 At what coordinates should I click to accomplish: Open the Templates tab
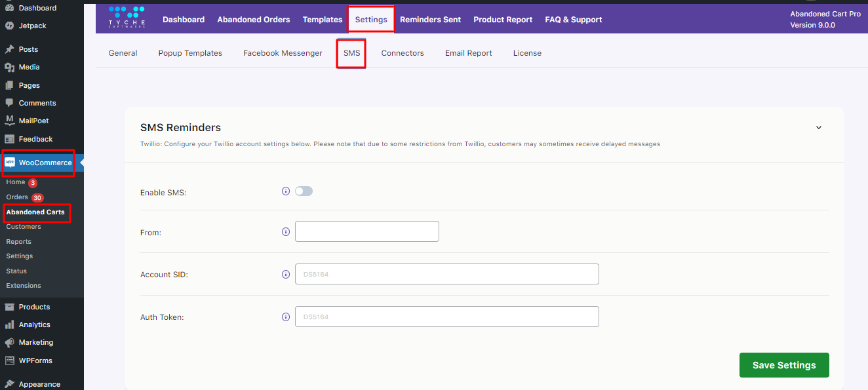coord(323,20)
